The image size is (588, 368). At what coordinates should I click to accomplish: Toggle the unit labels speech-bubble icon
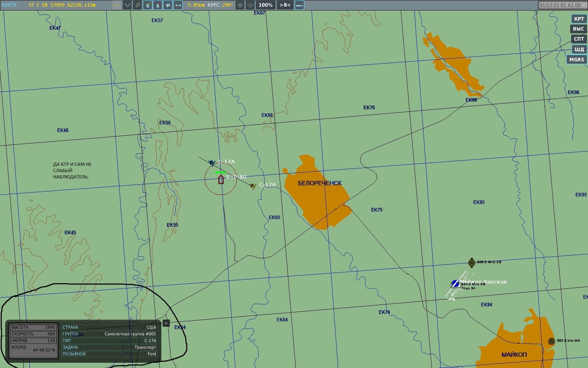coord(168,5)
